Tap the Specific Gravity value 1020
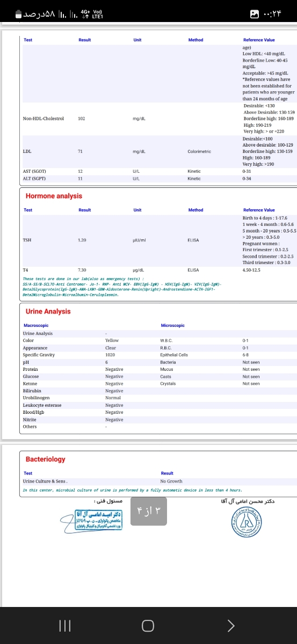 pos(110,355)
